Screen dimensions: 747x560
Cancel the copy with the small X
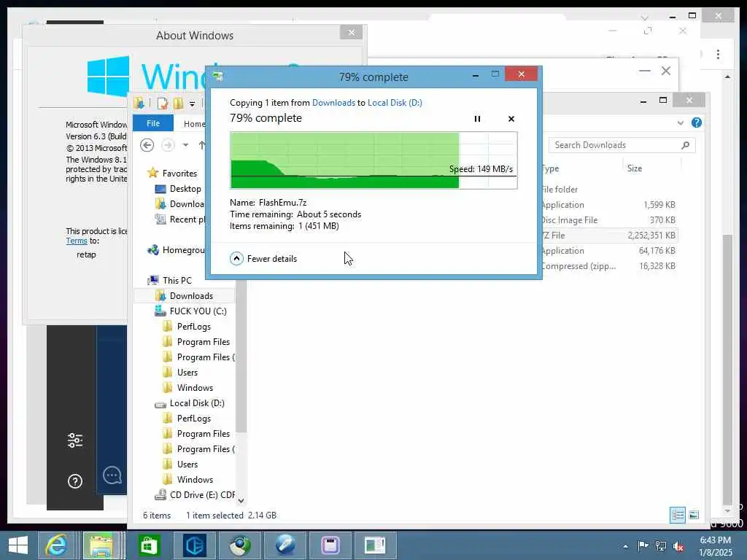(x=511, y=119)
